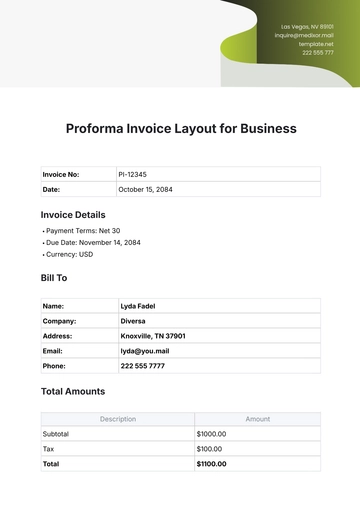Select email lyda@you.mail

click(x=145, y=351)
